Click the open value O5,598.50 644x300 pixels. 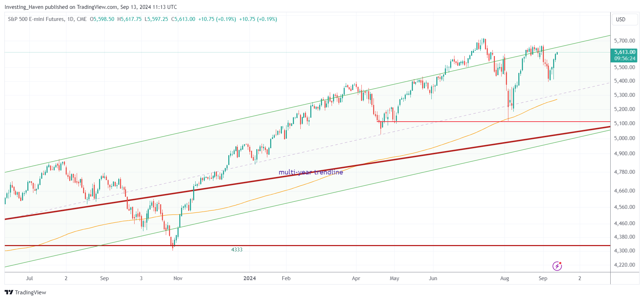click(102, 19)
